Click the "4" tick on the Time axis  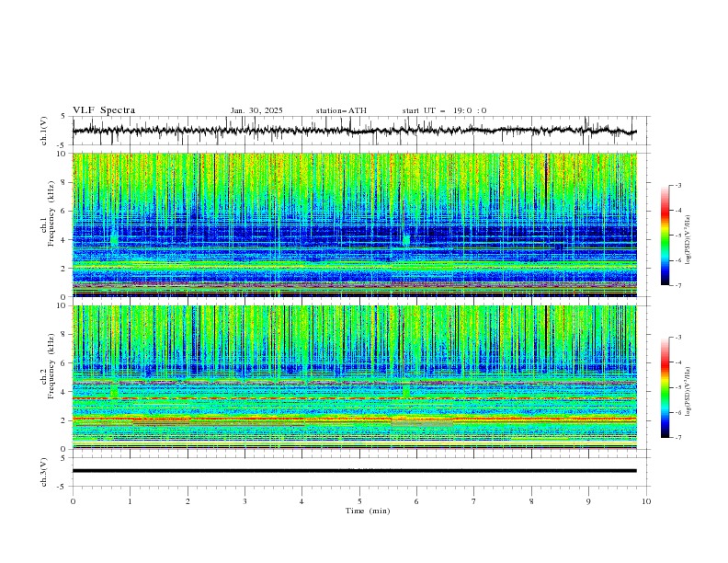[302, 501]
